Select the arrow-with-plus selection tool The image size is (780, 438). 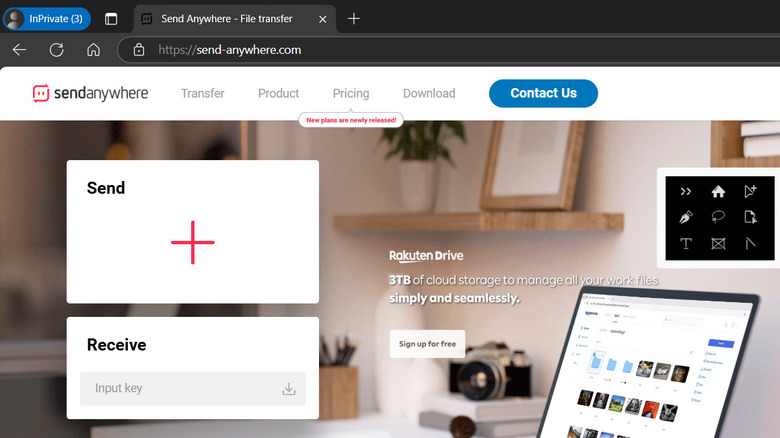(750, 191)
